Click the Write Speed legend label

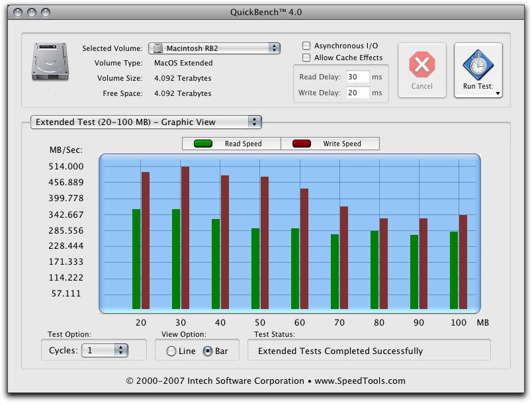point(342,144)
